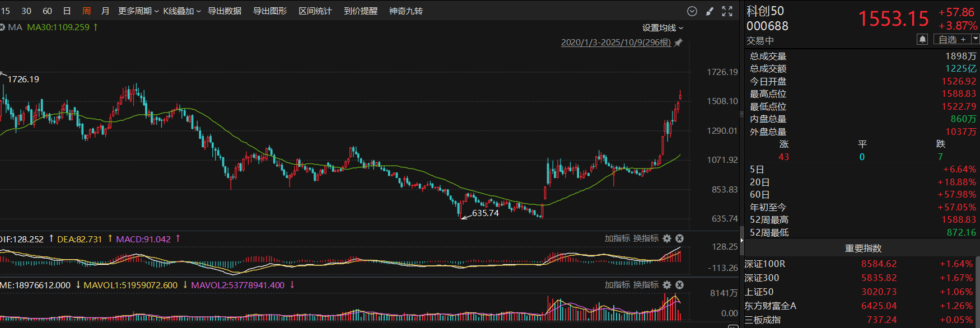This screenshot has width=980, height=328.
Task: Expand the 更多周期 dropdown
Action: tap(138, 11)
